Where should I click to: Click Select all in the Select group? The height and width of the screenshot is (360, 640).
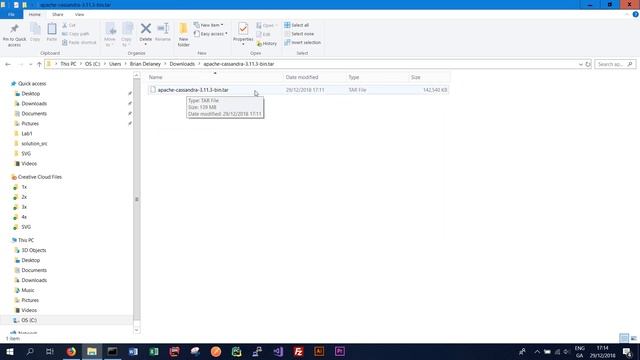tap(297, 25)
